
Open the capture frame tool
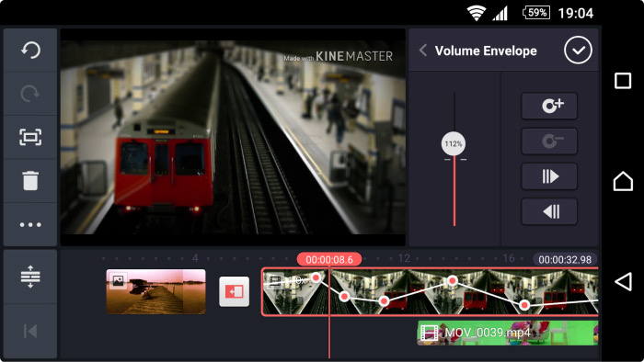[x=30, y=137]
